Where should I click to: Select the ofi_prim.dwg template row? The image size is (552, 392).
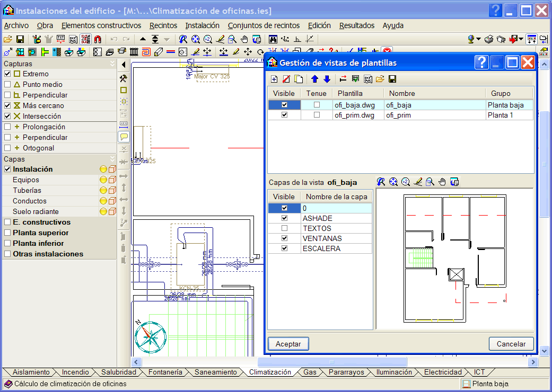coord(401,115)
